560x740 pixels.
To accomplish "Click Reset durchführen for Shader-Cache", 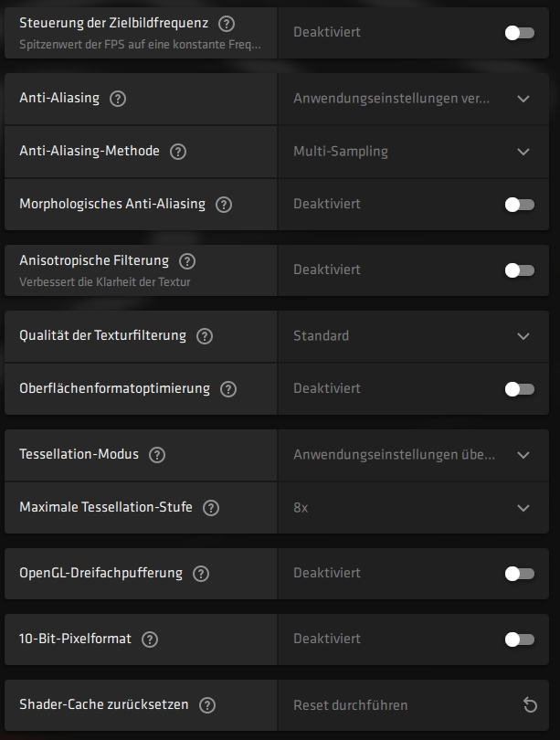I will point(351,705).
